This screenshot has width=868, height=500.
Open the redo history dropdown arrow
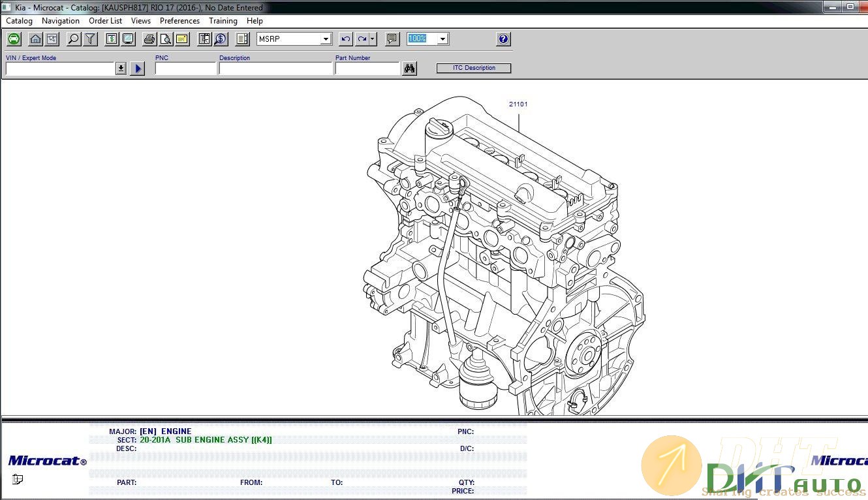pos(373,39)
